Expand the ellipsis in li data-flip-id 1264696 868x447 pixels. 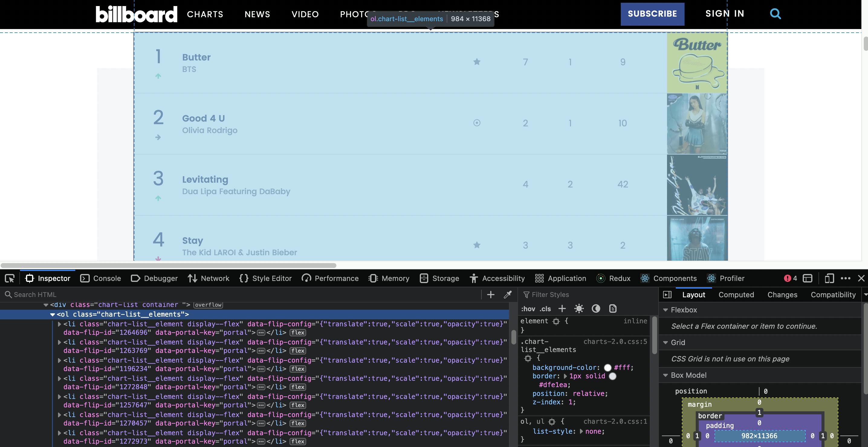click(x=261, y=333)
